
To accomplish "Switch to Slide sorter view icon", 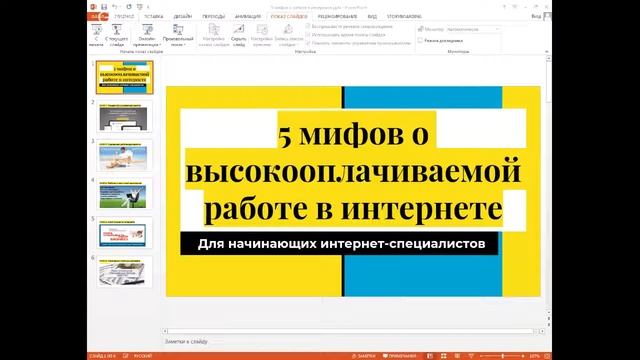I will pyautogui.click(x=444, y=356).
